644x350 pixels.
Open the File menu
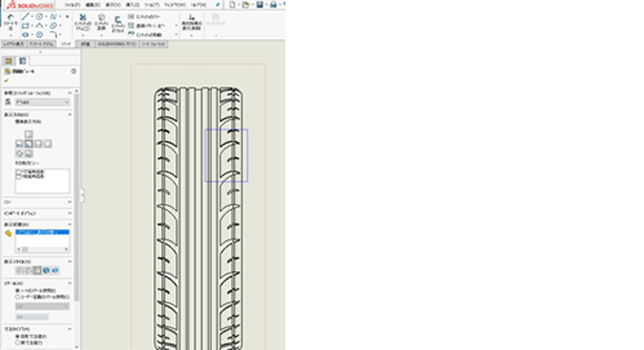click(x=72, y=5)
